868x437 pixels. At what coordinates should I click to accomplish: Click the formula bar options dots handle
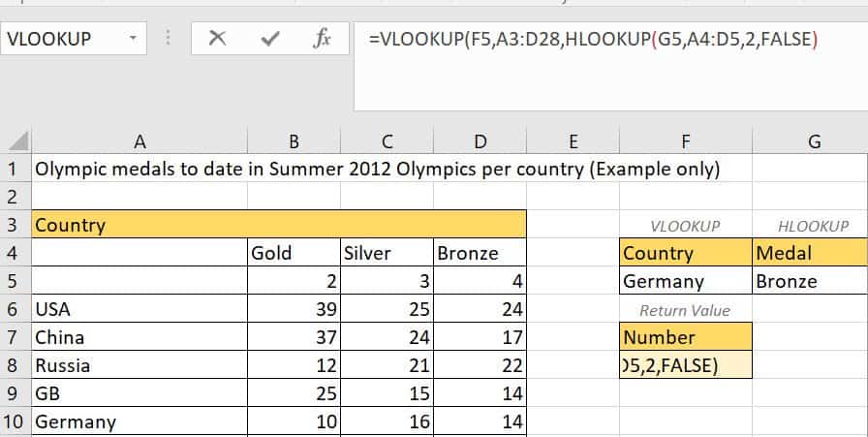tap(170, 39)
